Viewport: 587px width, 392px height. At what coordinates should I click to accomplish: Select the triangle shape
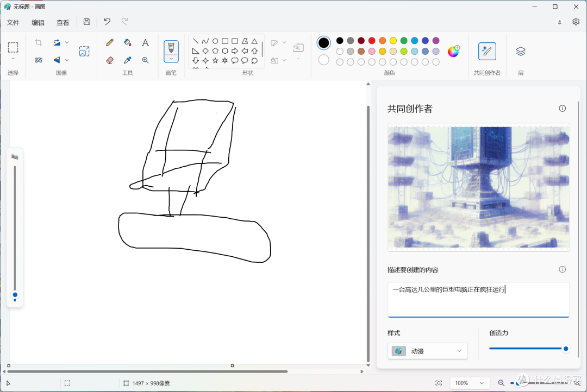(x=254, y=41)
